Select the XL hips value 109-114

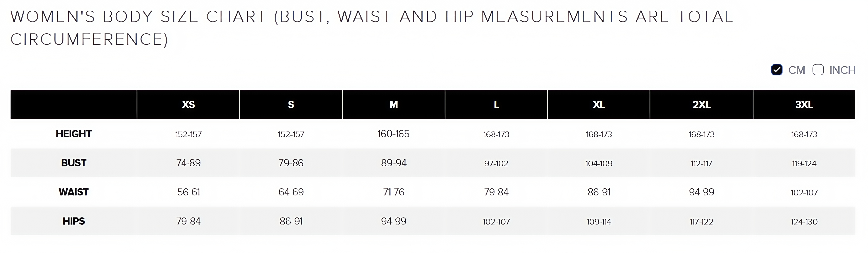point(599,222)
